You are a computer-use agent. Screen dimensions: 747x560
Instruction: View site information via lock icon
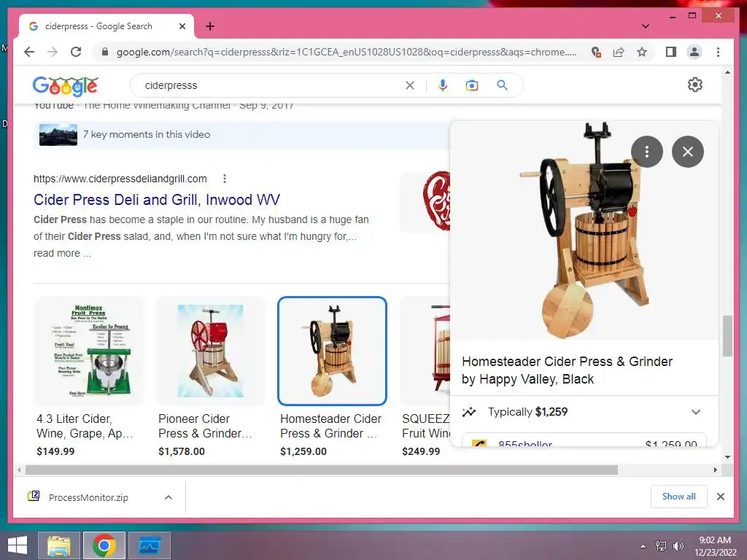pos(105,52)
